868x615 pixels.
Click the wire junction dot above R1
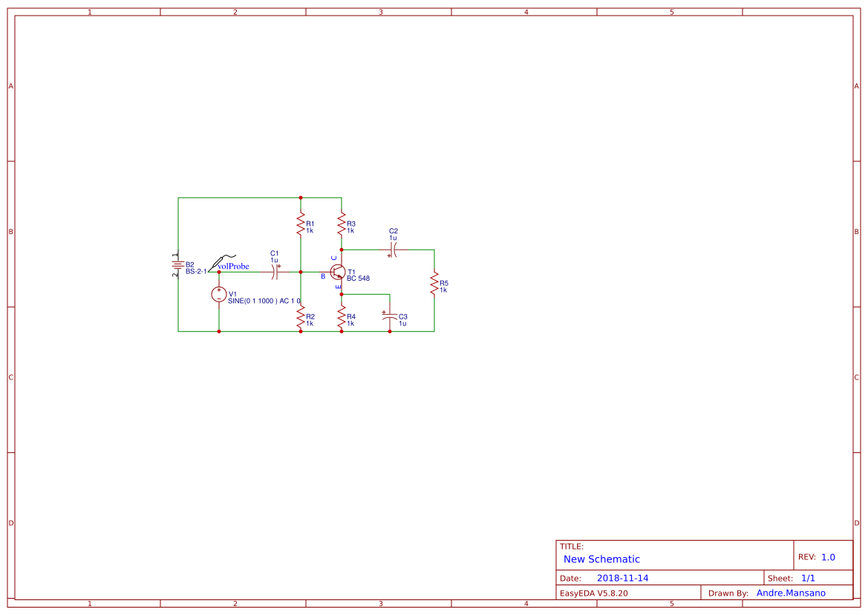coord(301,197)
